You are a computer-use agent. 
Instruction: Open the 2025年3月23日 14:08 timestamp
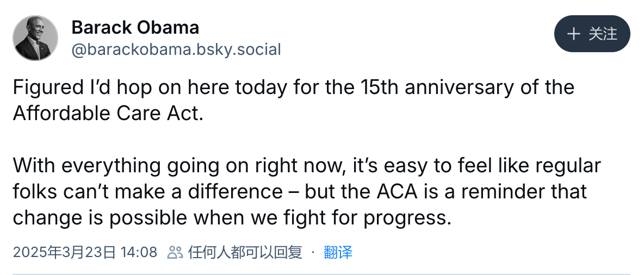pos(85,252)
